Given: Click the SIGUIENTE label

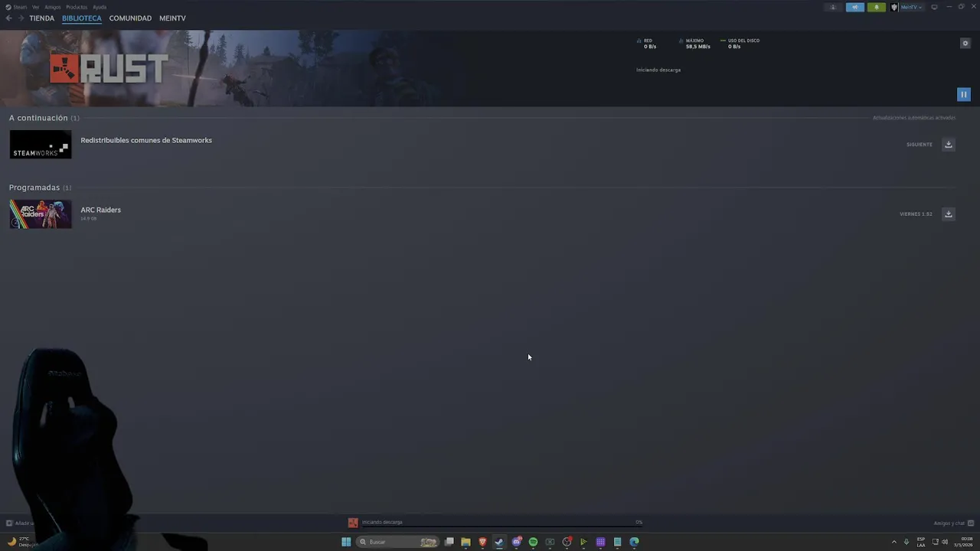Looking at the screenshot, I should (x=919, y=145).
